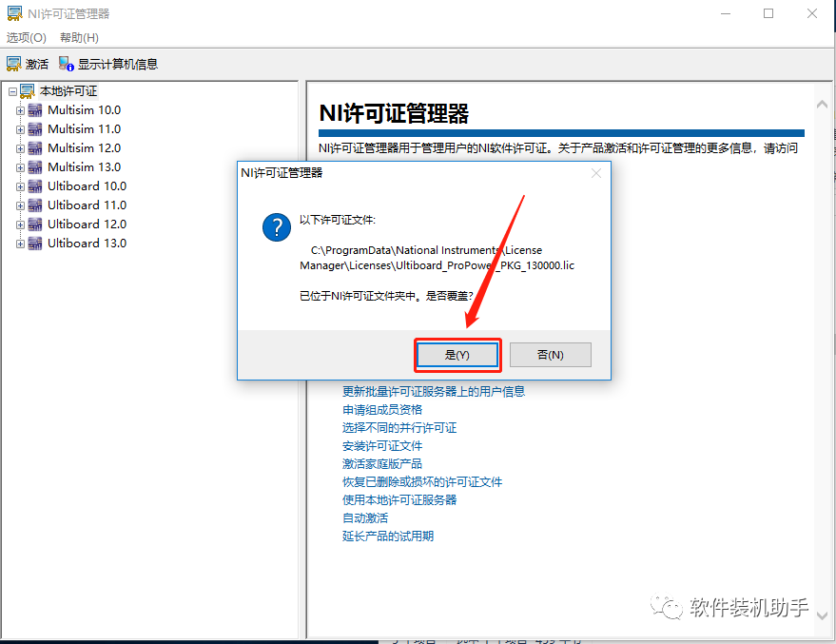Expand the Multisim 11.0 node
This screenshot has width=836, height=644.
(x=20, y=129)
